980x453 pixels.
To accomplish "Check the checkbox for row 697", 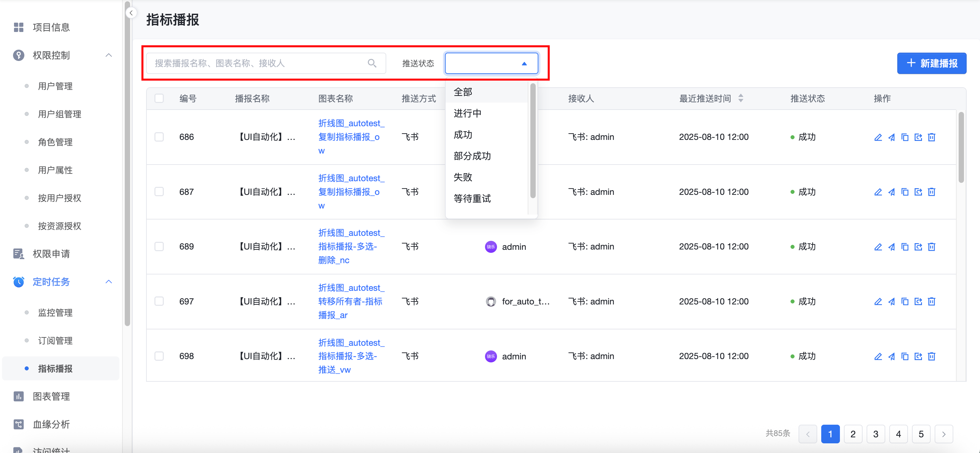I will click(x=159, y=302).
